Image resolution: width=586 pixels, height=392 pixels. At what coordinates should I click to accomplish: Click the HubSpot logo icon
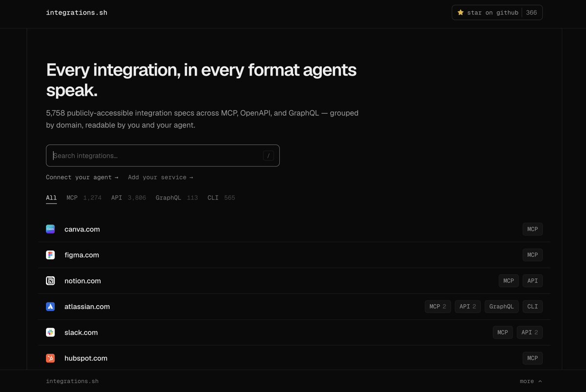(x=50, y=358)
